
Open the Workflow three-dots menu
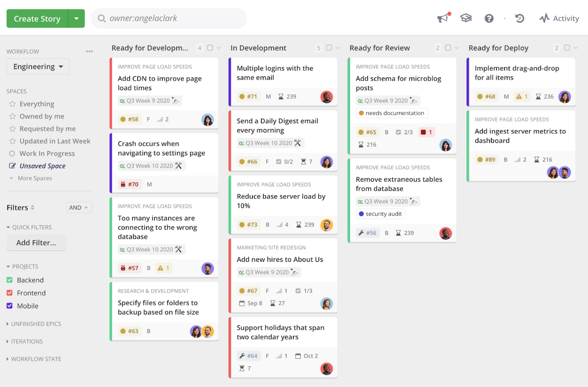pos(89,51)
